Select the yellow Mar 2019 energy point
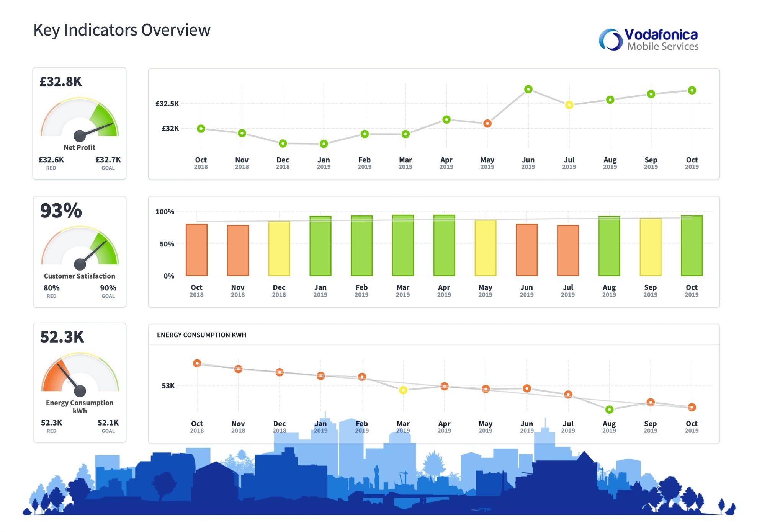 (403, 390)
